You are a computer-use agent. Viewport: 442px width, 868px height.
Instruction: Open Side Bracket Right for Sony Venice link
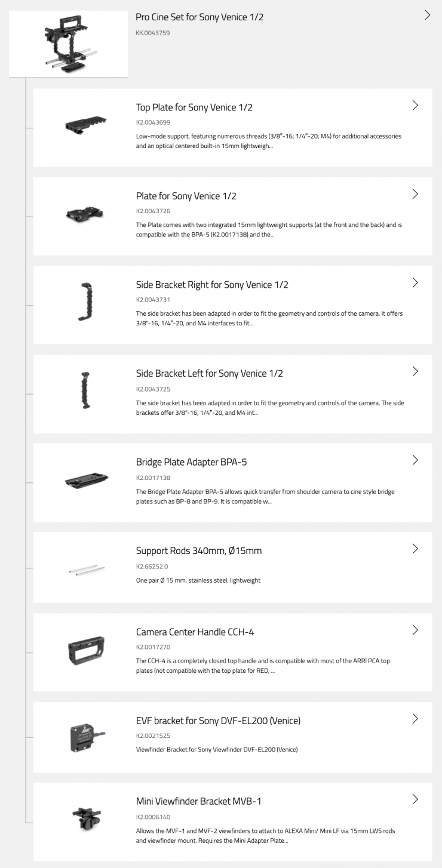click(212, 285)
